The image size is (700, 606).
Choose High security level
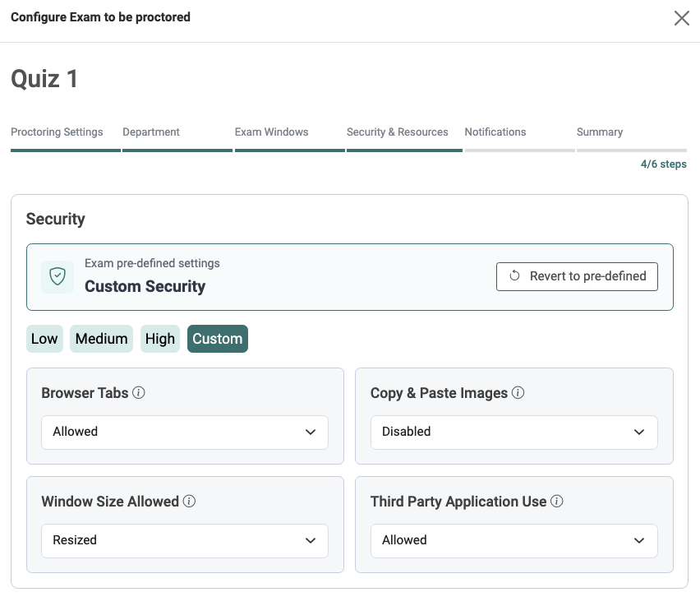[x=160, y=339]
